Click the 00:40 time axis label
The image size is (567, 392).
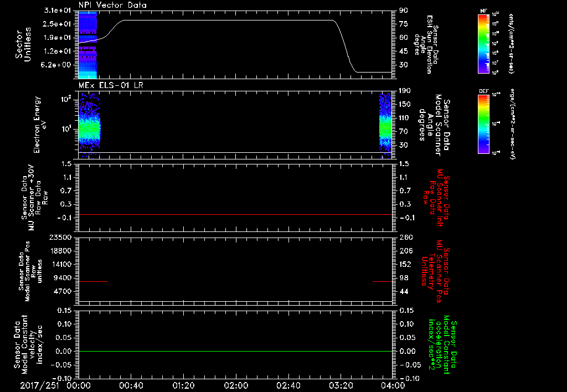coord(131,385)
